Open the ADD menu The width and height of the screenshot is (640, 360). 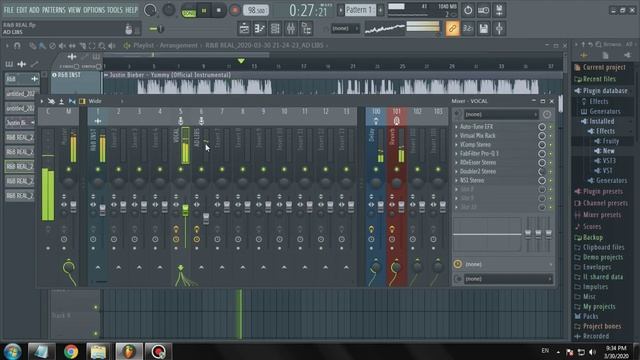click(x=35, y=10)
